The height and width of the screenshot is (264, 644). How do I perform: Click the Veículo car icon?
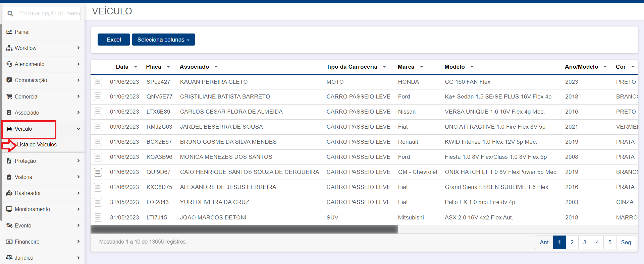pos(9,129)
